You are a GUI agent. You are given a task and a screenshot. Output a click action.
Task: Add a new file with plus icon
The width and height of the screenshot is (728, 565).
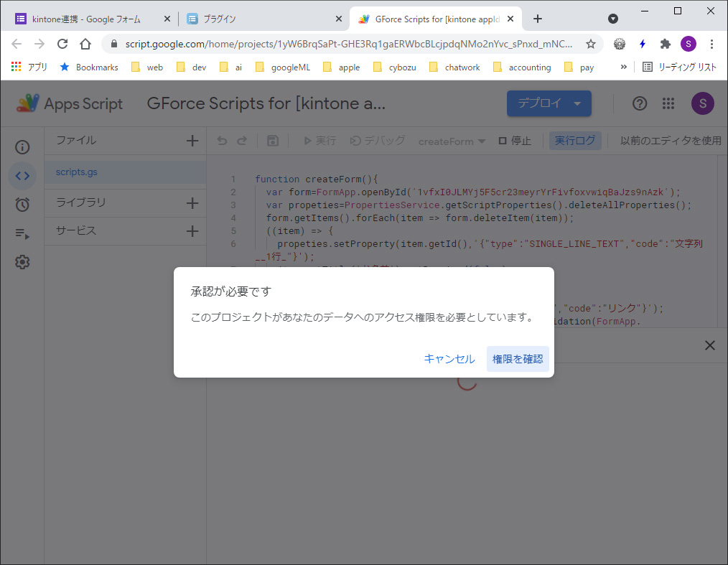pos(192,141)
